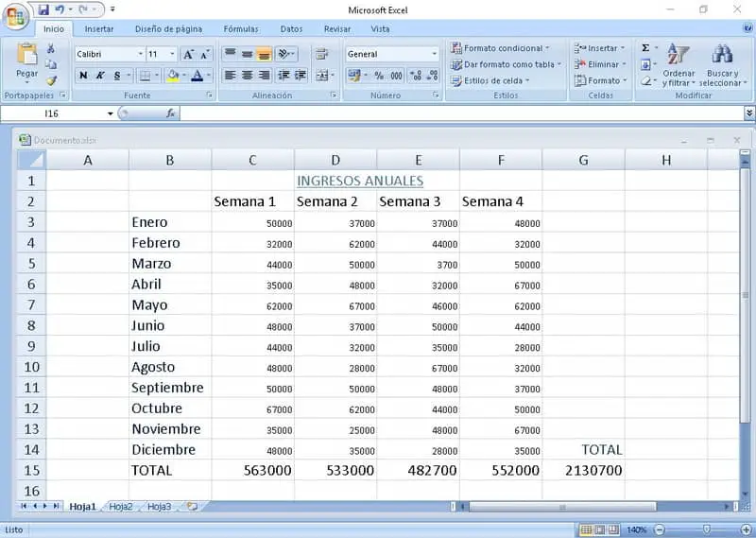The width and height of the screenshot is (756, 538).
Task: Toggle top vertical alignment
Action: [x=230, y=54]
